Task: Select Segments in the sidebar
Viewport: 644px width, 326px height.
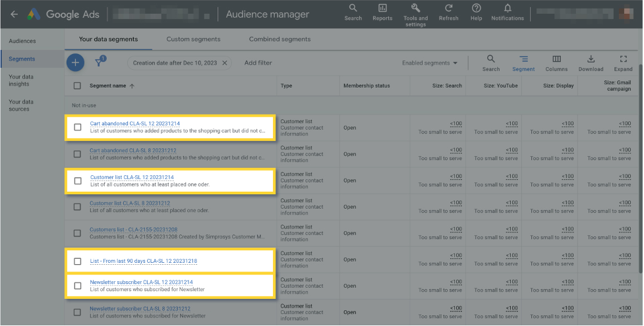Action: click(22, 59)
